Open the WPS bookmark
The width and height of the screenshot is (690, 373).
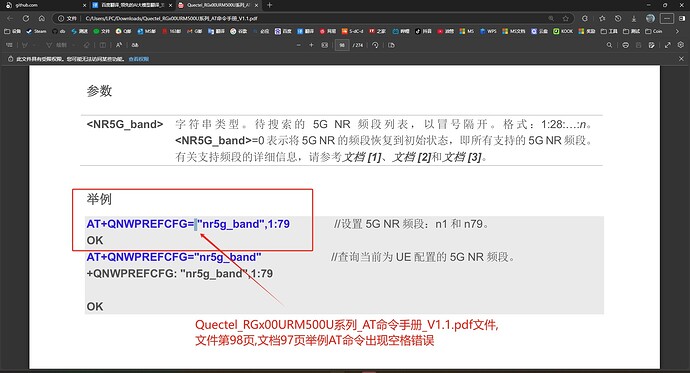click(488, 31)
